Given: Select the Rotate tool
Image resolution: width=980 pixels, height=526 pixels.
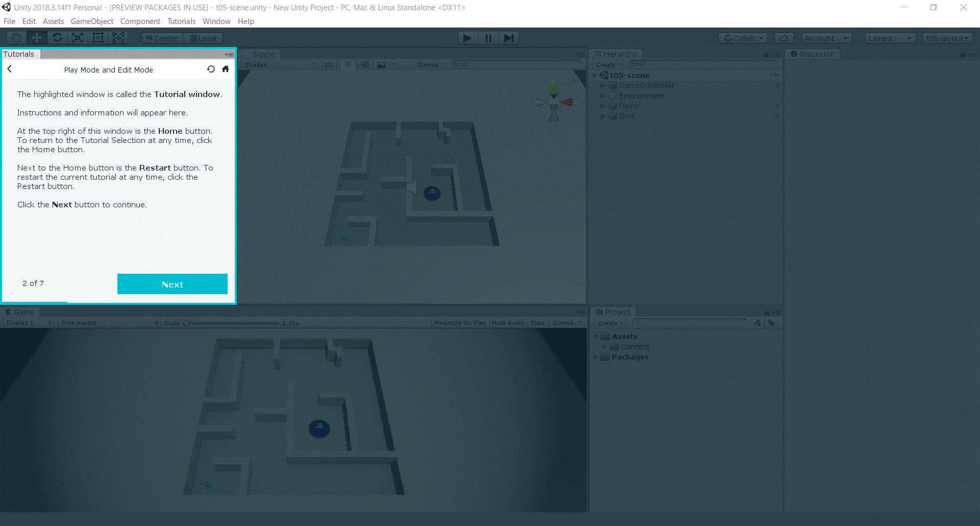Looking at the screenshot, I should pos(57,38).
